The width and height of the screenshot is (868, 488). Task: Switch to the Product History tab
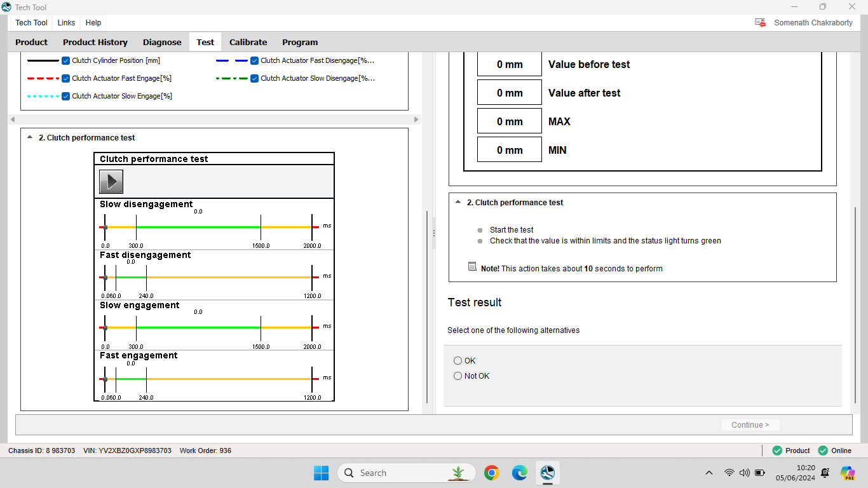(x=95, y=43)
